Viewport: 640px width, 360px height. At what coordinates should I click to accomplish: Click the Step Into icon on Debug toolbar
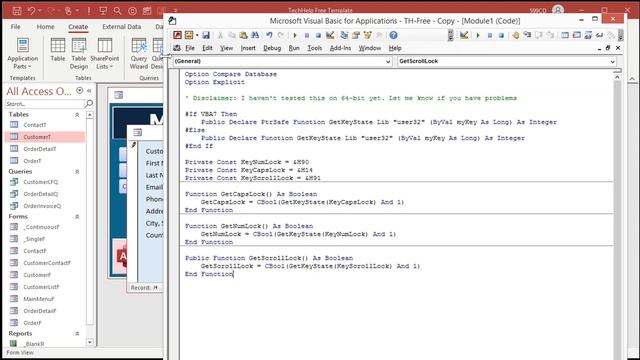527,35
